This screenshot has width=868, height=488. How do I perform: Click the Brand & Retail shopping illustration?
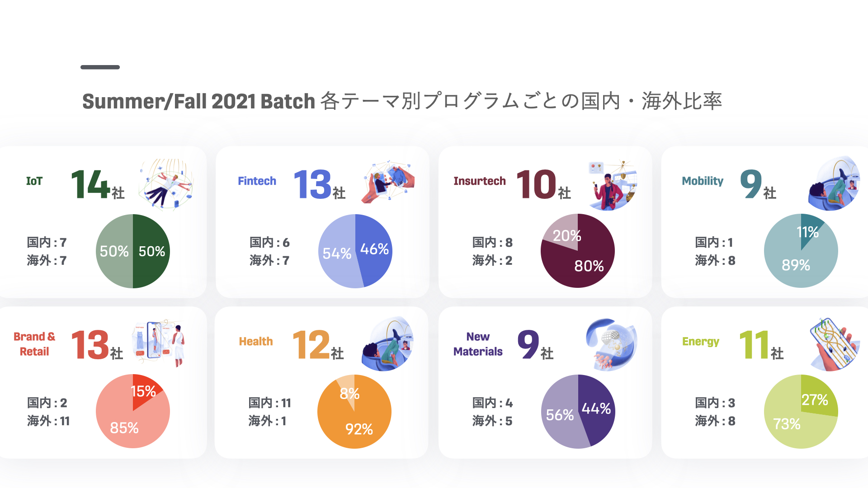pos(159,343)
